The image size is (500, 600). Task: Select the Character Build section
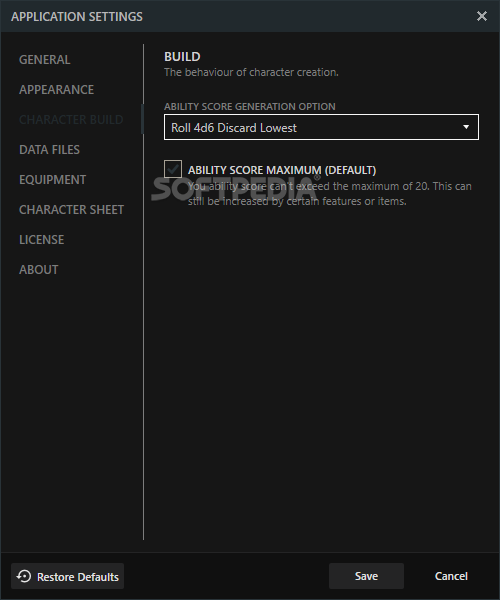click(x=71, y=119)
